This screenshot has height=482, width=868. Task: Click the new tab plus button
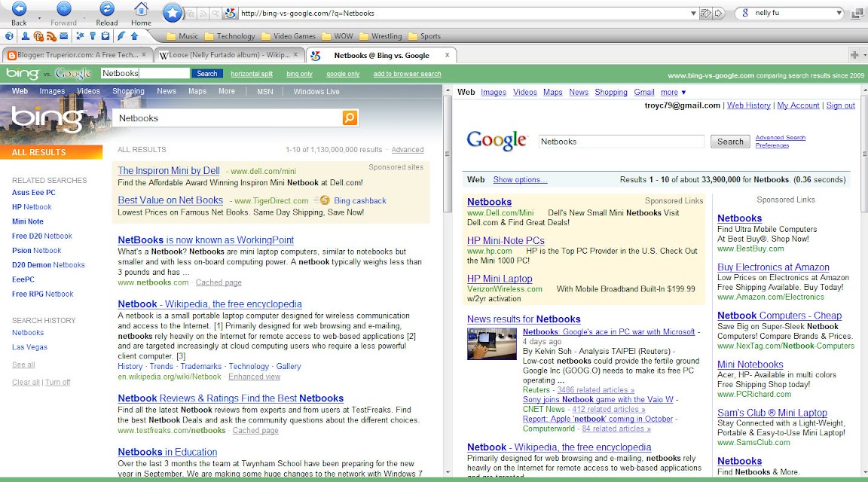point(854,55)
